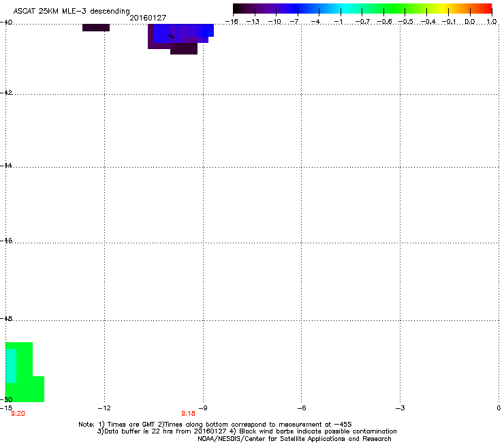Click the cyan data cell inside the green patch

point(11,366)
